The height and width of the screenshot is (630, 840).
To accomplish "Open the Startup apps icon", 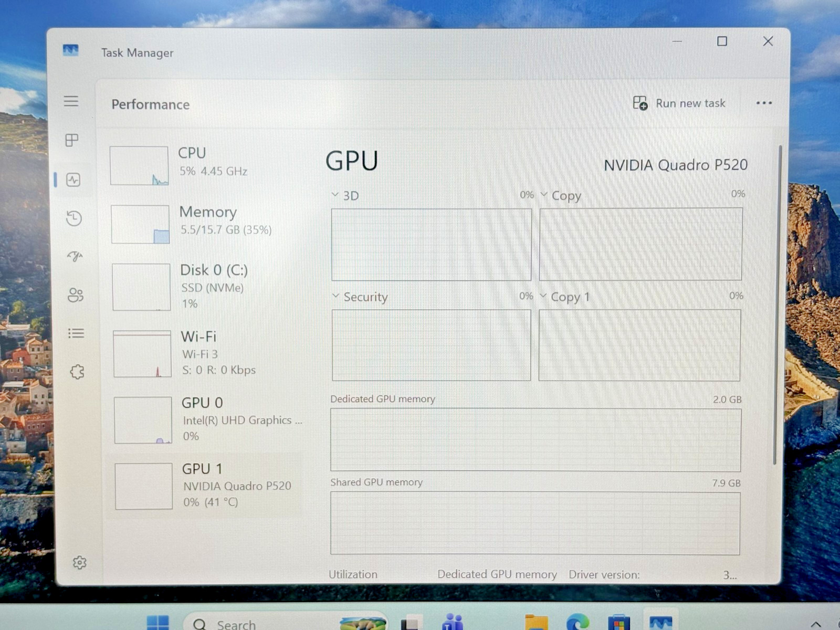I will 75,256.
